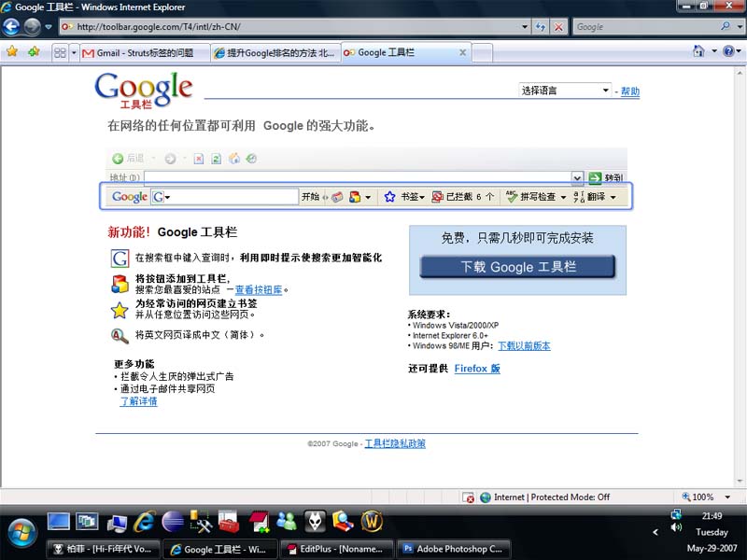The image size is (747, 560).
Task: Expand the tab list dropdown arrow
Action: tap(74, 52)
